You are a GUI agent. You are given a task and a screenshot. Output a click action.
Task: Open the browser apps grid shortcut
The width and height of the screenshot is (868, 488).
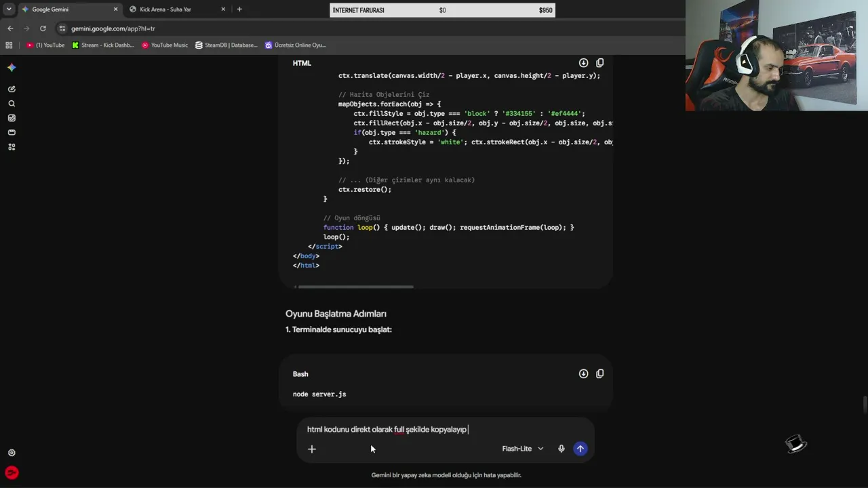click(9, 45)
